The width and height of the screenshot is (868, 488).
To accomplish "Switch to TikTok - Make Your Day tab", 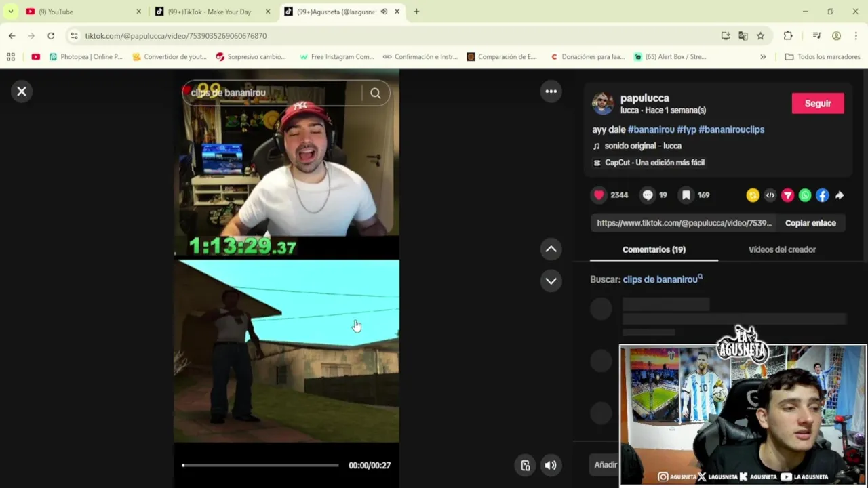I will click(x=210, y=12).
